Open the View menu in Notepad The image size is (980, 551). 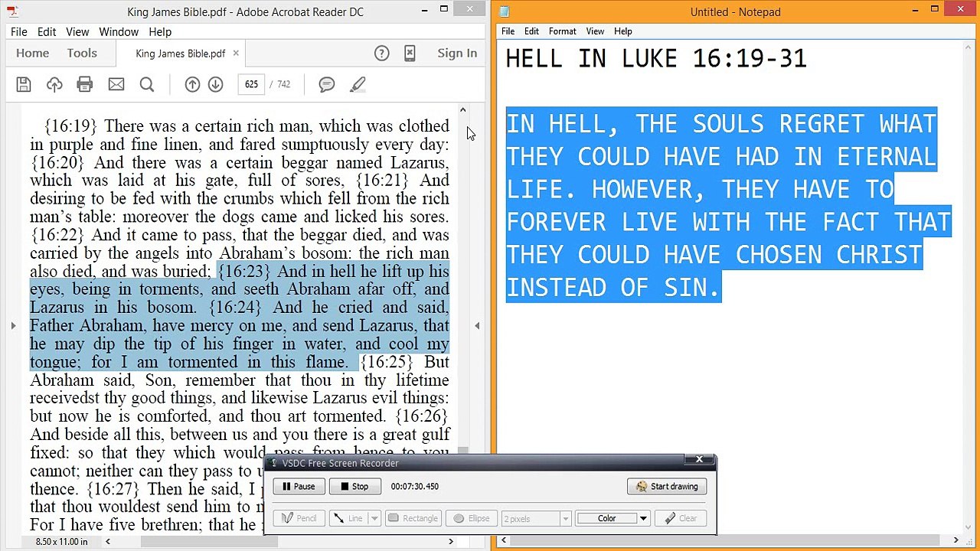[595, 31]
